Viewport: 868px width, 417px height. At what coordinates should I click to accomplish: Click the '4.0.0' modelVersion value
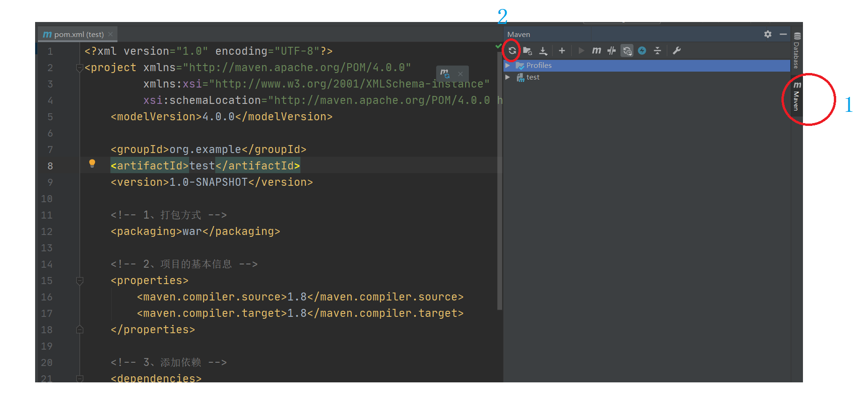tap(219, 117)
